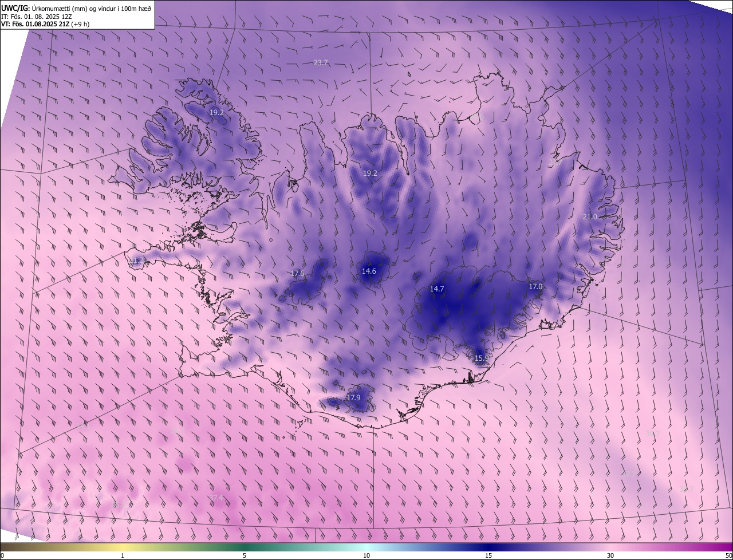The width and height of the screenshot is (733, 560).
Task: Click the 19.2 value label on the Westfjords
Action: click(x=216, y=113)
